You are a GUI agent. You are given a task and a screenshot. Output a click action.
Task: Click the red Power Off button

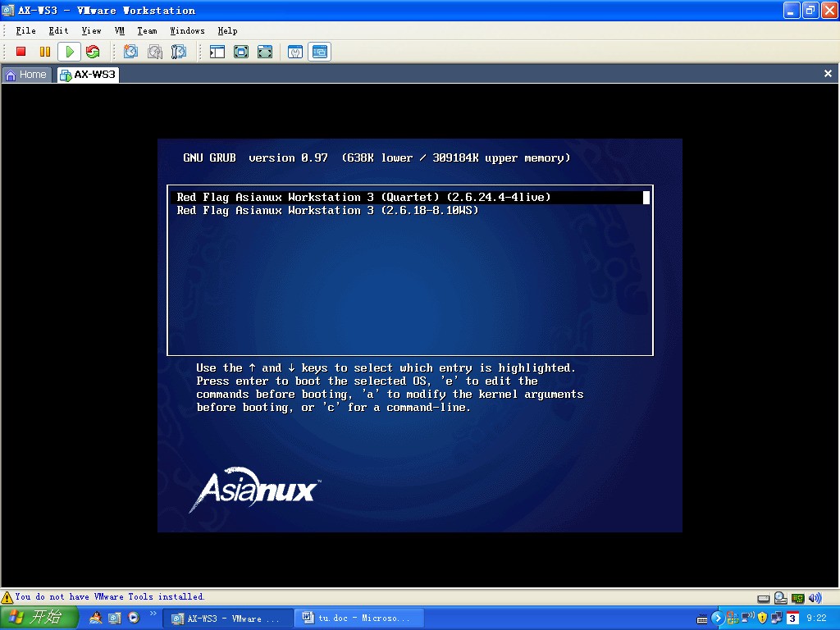[x=21, y=52]
